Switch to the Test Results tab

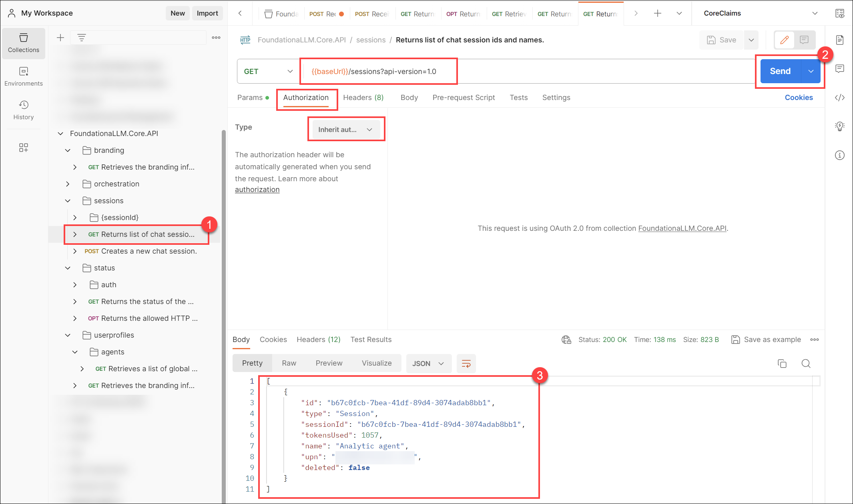(371, 340)
